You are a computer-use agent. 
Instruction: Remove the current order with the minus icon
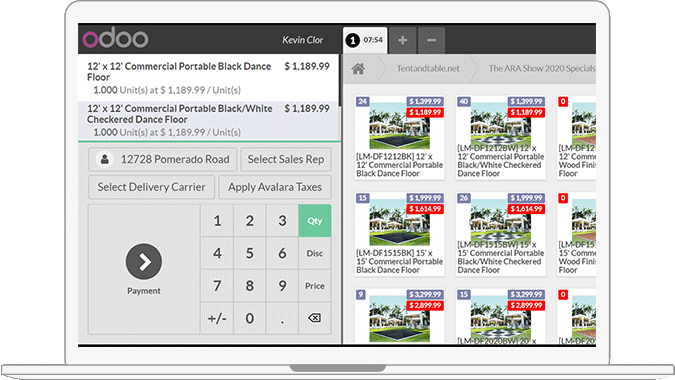point(431,40)
